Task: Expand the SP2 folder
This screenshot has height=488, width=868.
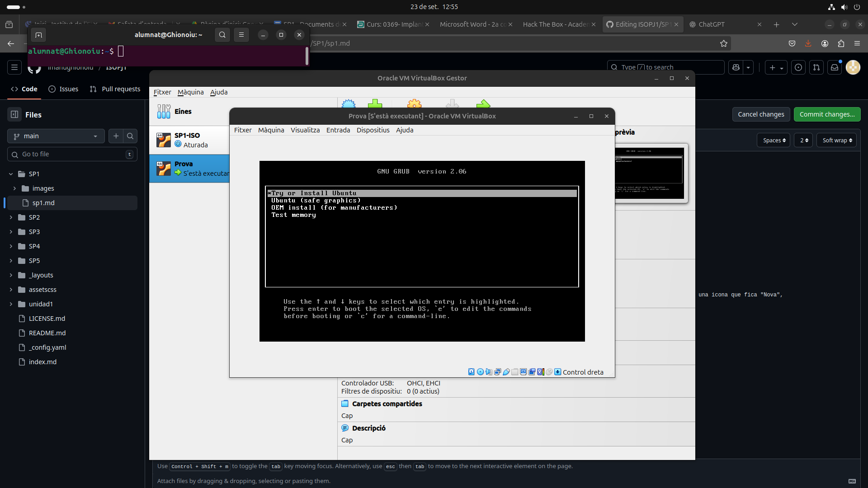Action: tap(11, 217)
